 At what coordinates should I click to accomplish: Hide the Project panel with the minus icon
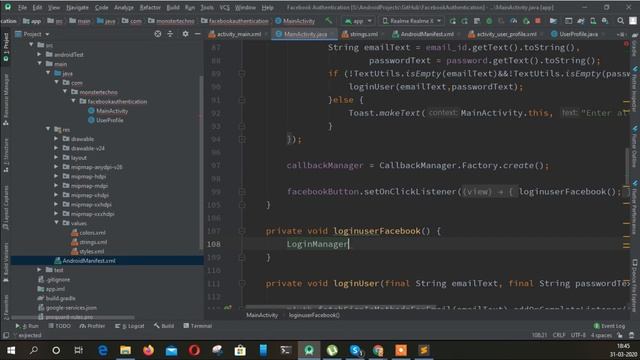[198, 34]
